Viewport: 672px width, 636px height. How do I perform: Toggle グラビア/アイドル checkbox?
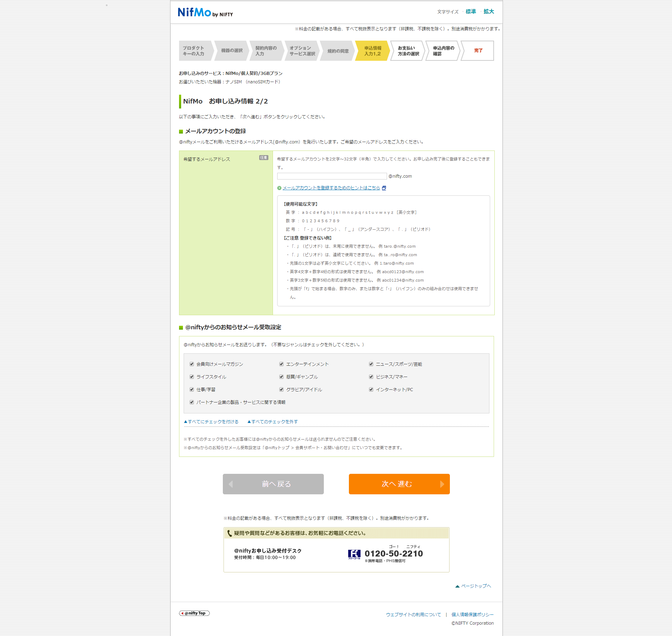281,389
